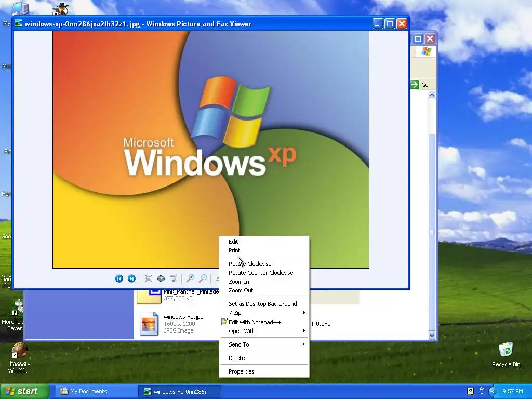Go to the previous image in the viewer
This screenshot has height=399, width=532.
[x=119, y=278]
